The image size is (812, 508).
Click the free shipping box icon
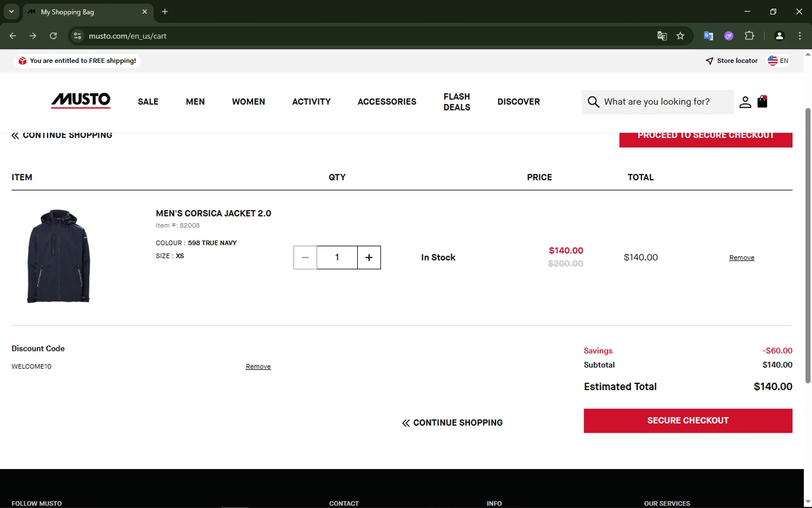(22, 61)
